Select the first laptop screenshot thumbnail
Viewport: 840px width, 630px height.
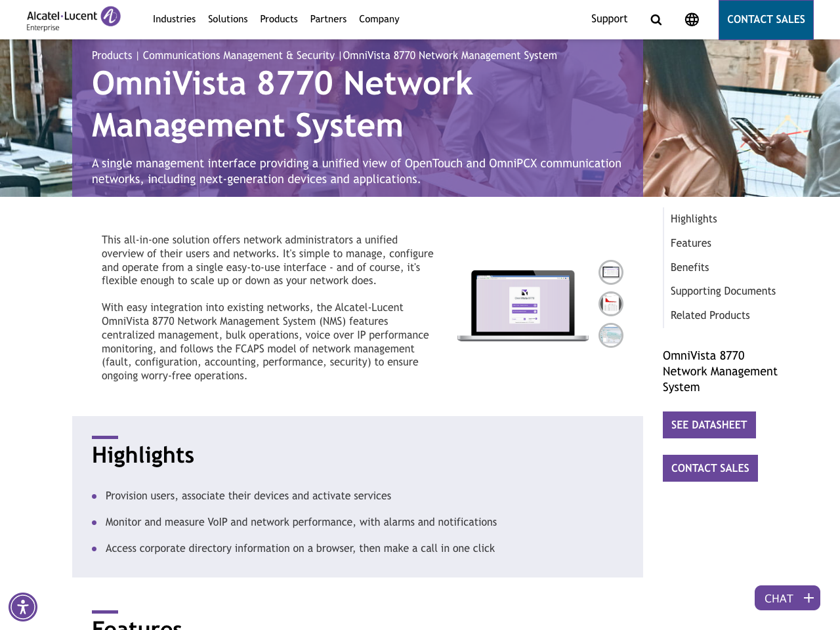pyautogui.click(x=611, y=272)
